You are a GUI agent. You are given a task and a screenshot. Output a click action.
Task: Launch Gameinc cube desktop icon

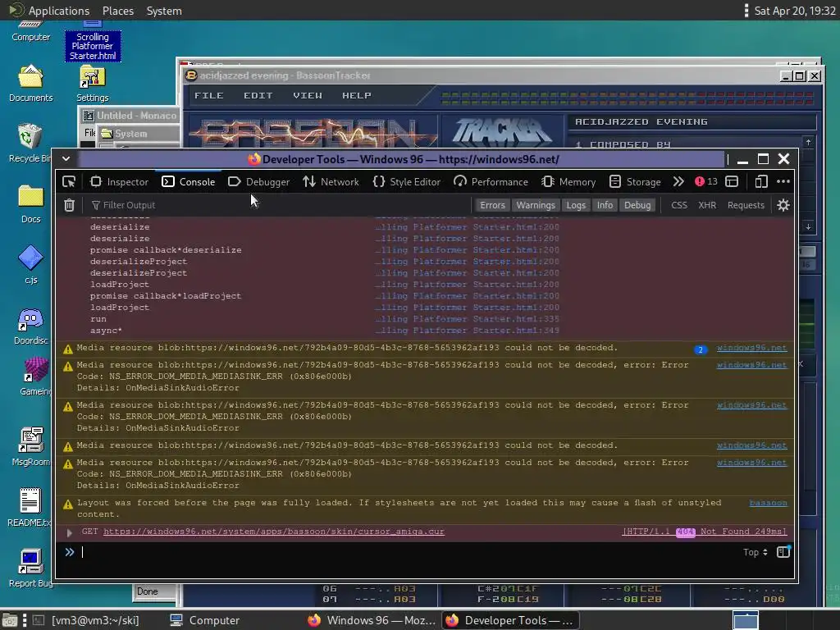click(35, 377)
